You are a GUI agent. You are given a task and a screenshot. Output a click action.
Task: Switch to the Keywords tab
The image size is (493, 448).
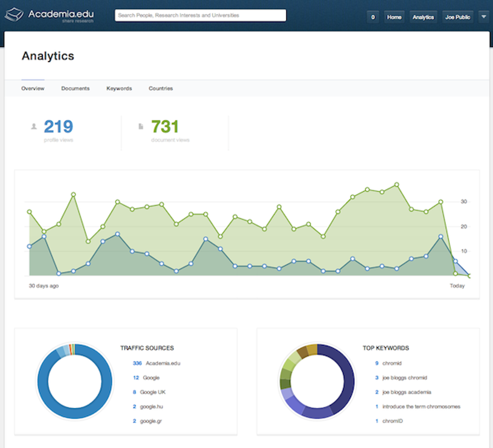[x=119, y=88]
